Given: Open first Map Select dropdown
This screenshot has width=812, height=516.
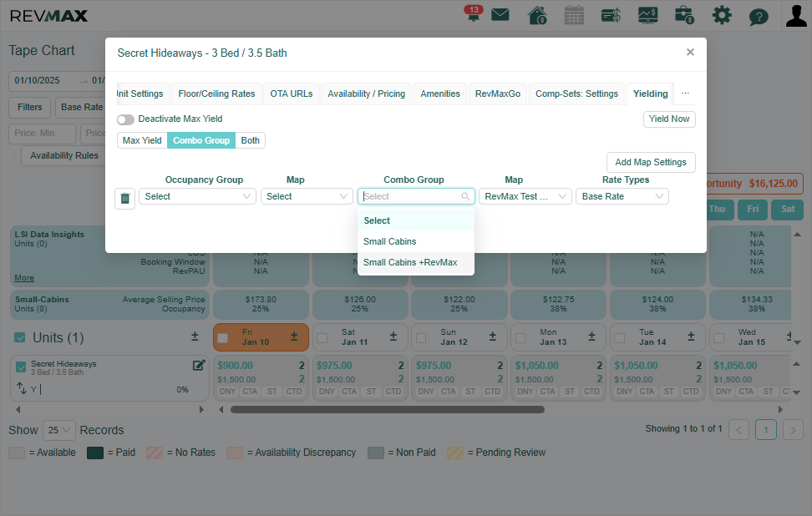Looking at the screenshot, I should point(307,196).
